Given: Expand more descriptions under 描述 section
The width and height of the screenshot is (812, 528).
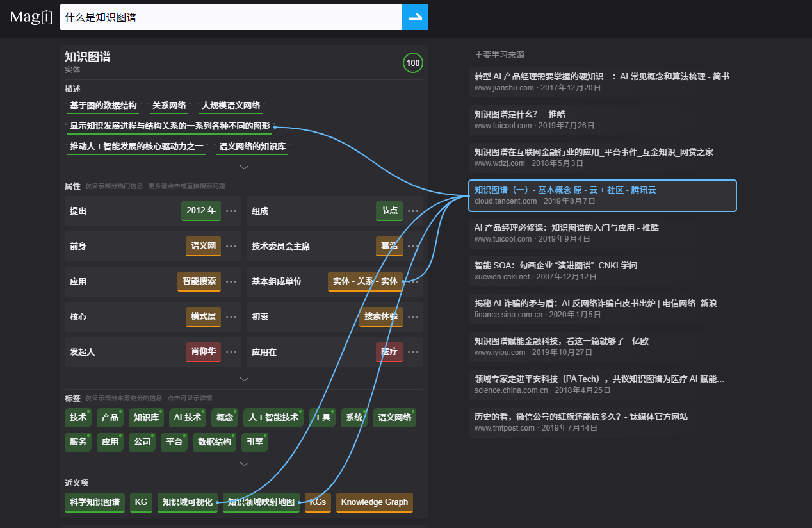Looking at the screenshot, I should point(244,167).
